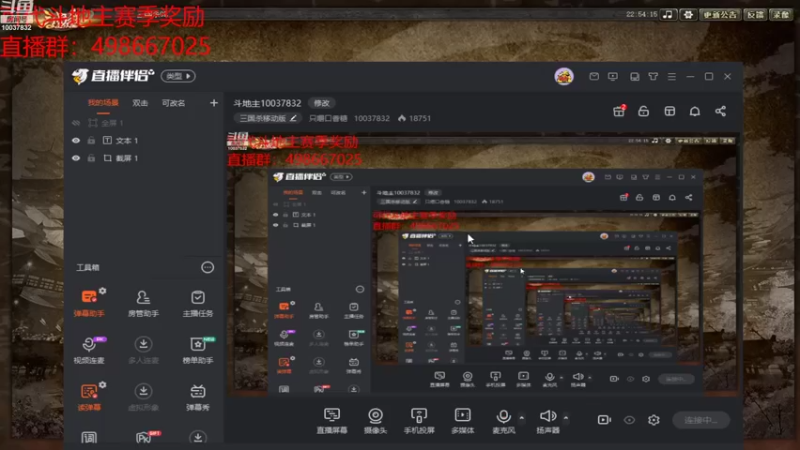Download the 虚拟形象 tool
Viewport: 800px width, 450px height.
[143, 397]
